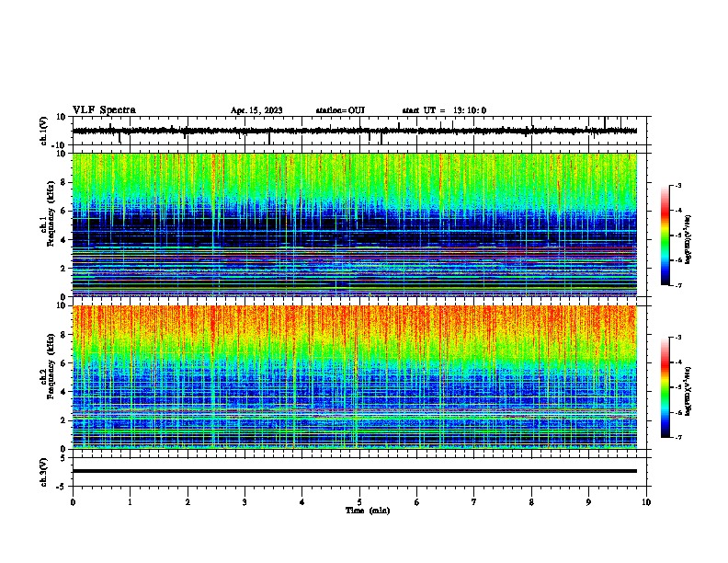
Task: Click the time axis tick label '1'
Action: (130, 502)
